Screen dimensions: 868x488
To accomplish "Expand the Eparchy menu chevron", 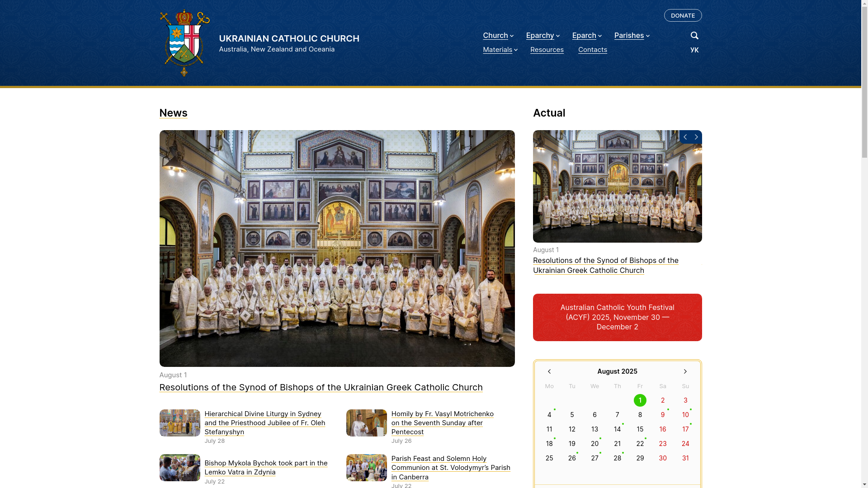I will pos(558,36).
